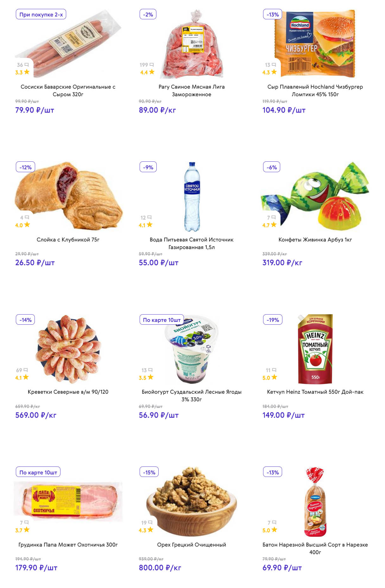Click the "При покупке 2-х" promo badge
The height and width of the screenshot is (588, 385).
pyautogui.click(x=41, y=15)
